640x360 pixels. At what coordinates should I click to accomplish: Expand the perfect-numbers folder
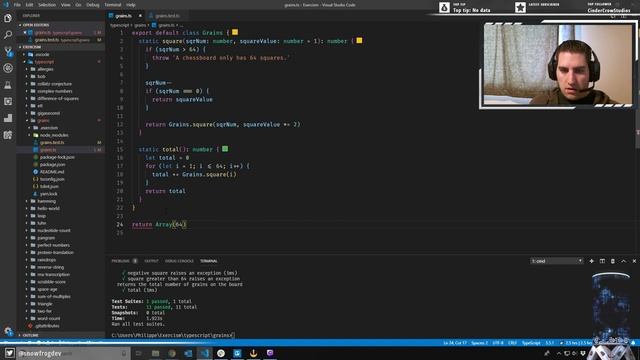click(53, 245)
